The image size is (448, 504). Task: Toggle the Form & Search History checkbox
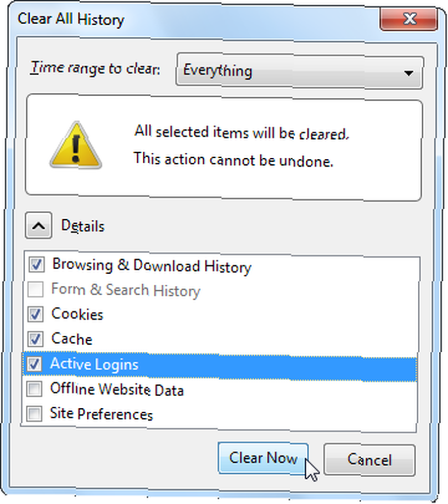(35, 289)
